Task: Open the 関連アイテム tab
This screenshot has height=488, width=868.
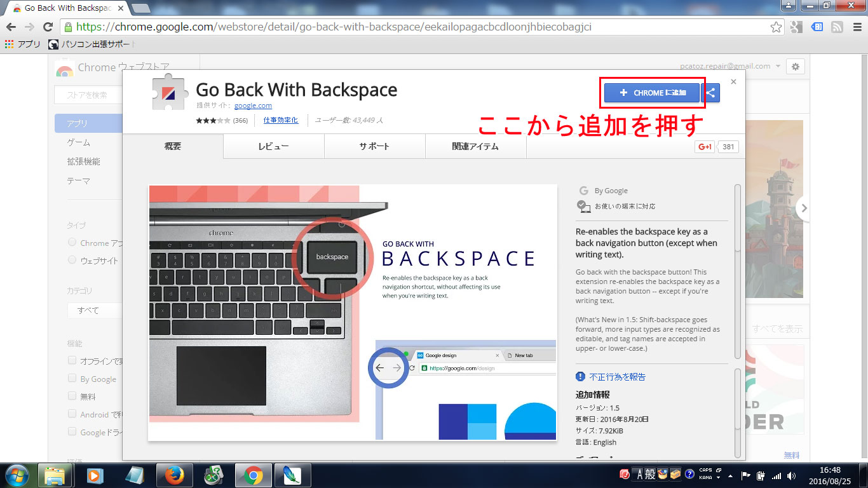Action: (x=475, y=146)
